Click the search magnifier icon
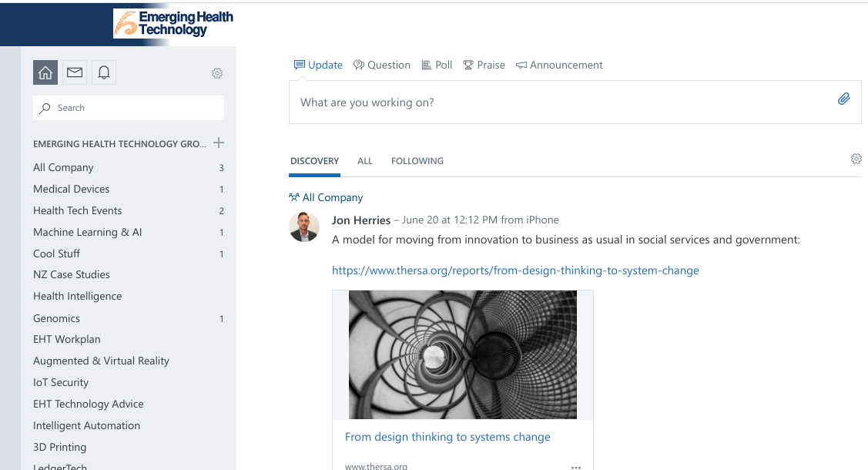Image resolution: width=868 pixels, height=470 pixels. click(x=45, y=108)
